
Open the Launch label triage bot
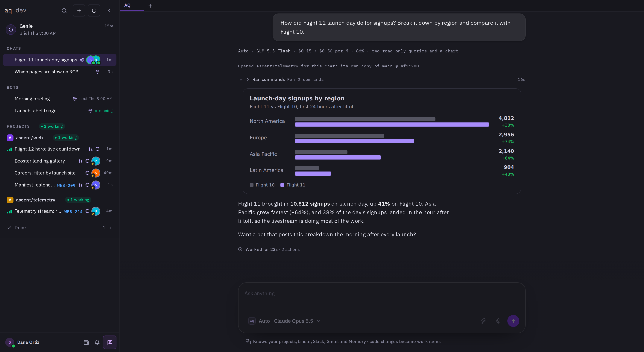pyautogui.click(x=60, y=111)
